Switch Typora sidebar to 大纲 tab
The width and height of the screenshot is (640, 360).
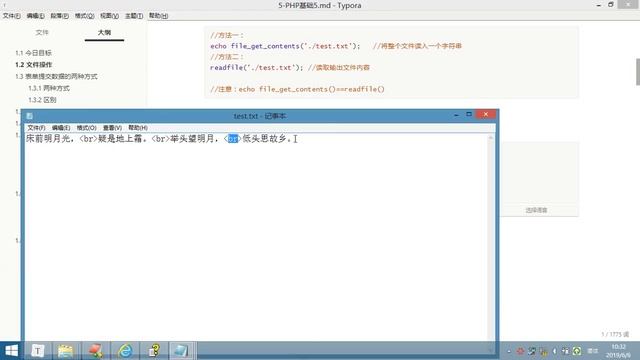pyautogui.click(x=104, y=32)
